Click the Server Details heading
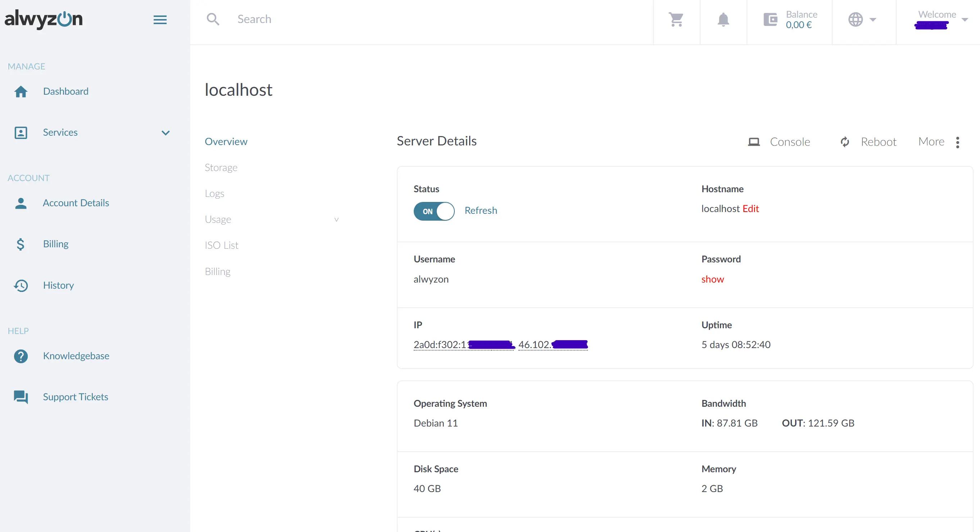This screenshot has width=980, height=532. pyautogui.click(x=436, y=141)
